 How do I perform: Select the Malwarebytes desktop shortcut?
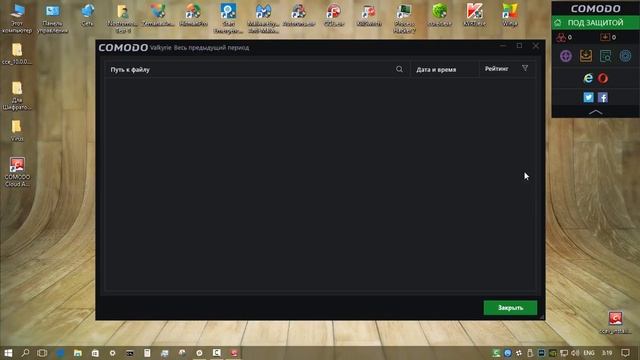(263, 18)
